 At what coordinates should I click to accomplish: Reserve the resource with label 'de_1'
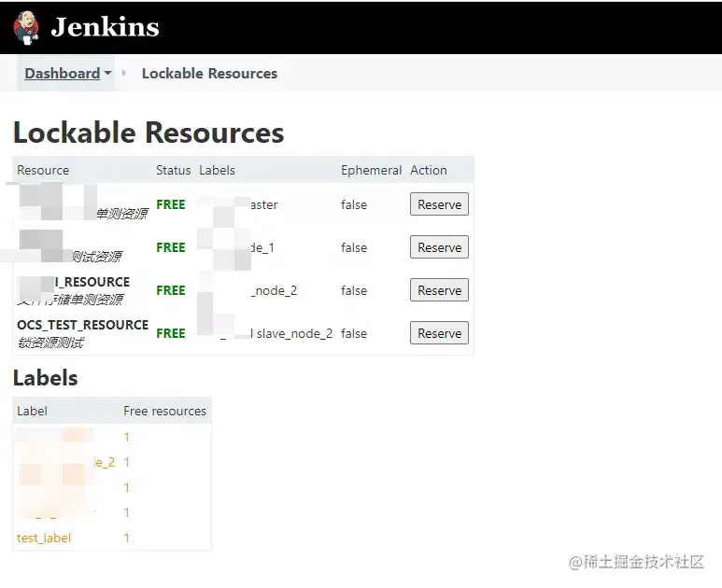439,247
